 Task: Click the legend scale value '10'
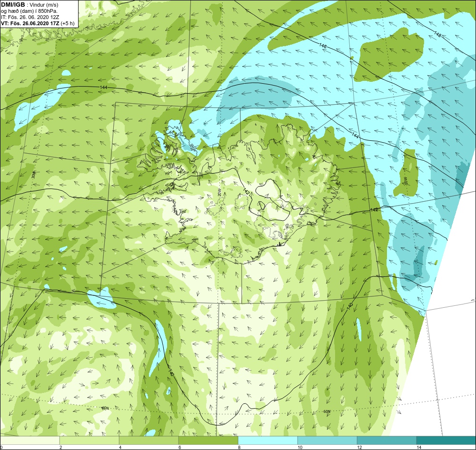300,447
